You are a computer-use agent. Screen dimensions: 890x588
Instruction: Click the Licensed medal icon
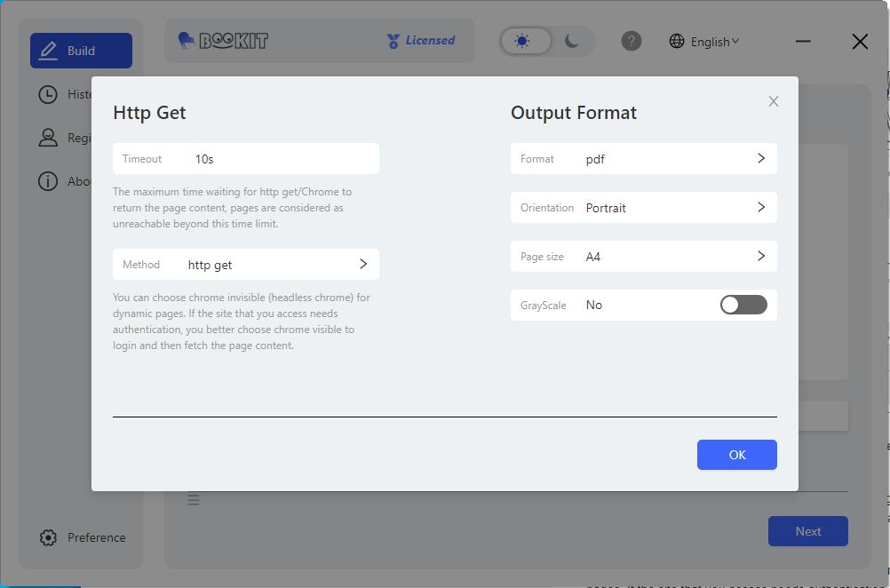point(393,41)
